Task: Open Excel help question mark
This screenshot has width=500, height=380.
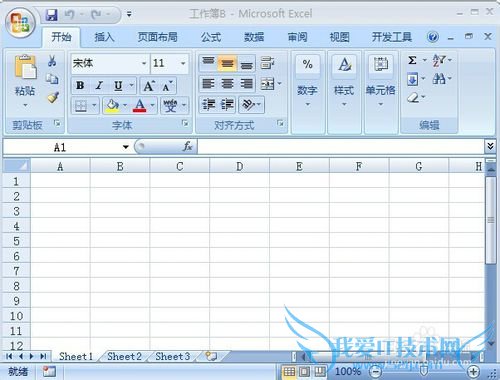Action: 433,37
